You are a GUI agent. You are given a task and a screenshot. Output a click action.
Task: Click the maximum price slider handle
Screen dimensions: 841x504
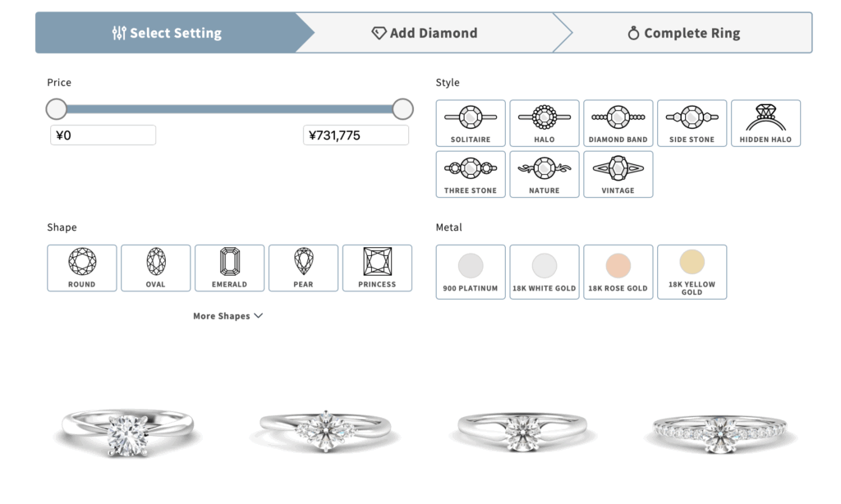(x=402, y=109)
